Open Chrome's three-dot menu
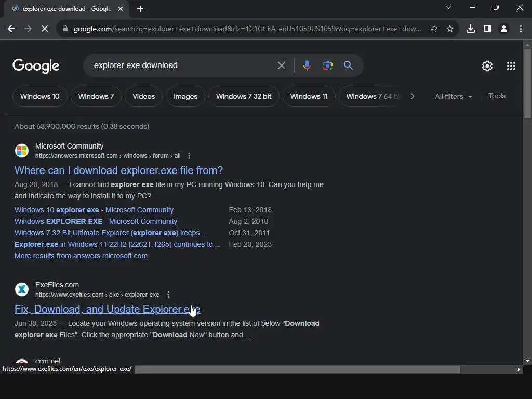532x399 pixels. 521,29
